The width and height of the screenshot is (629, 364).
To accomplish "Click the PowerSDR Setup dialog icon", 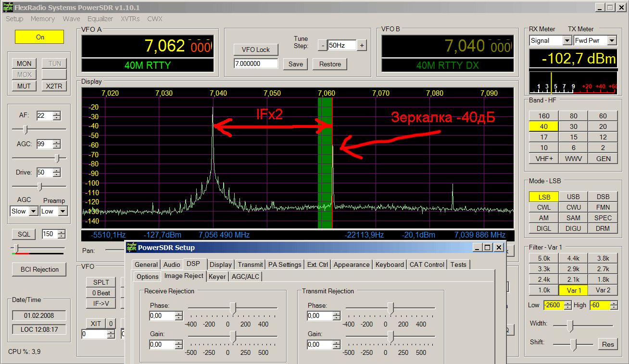I will (x=131, y=247).
